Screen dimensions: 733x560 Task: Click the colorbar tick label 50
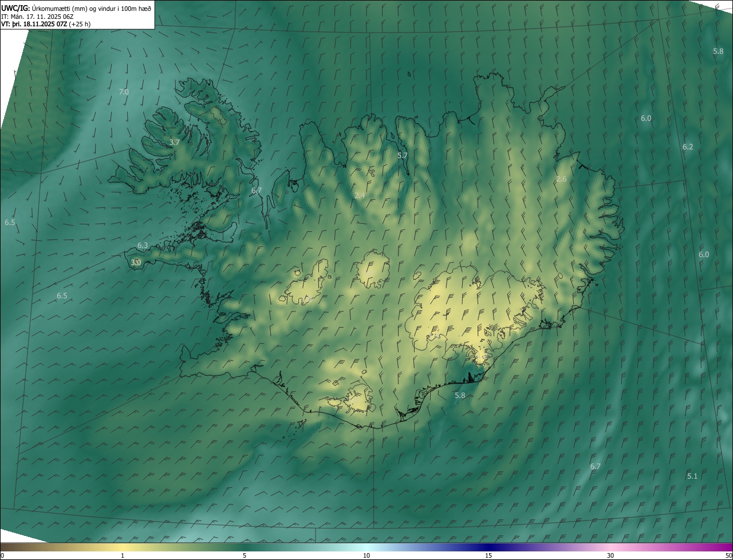(x=728, y=555)
